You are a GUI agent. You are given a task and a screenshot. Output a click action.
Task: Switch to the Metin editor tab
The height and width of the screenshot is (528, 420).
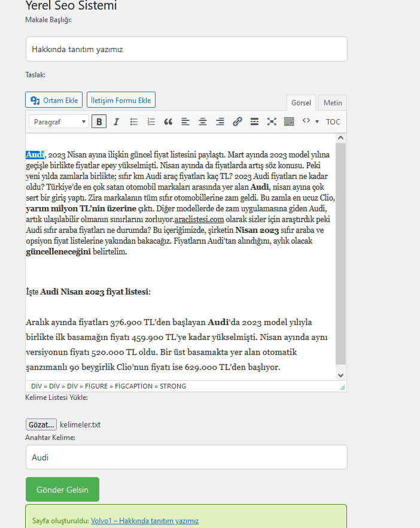[333, 103]
